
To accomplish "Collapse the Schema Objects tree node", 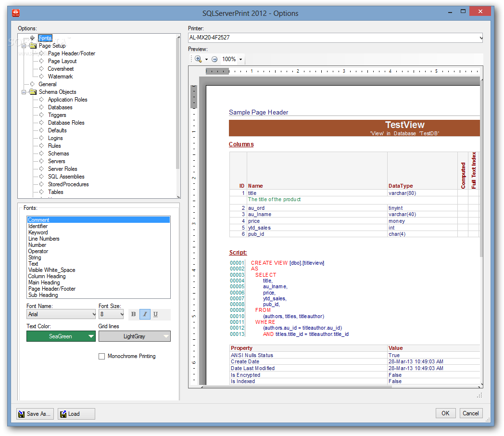I will [x=24, y=92].
